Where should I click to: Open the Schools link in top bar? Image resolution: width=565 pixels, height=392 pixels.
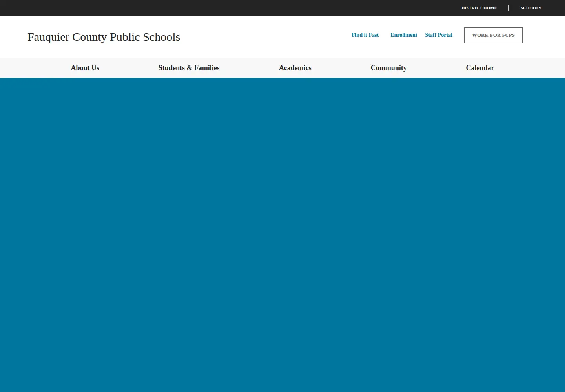(531, 8)
